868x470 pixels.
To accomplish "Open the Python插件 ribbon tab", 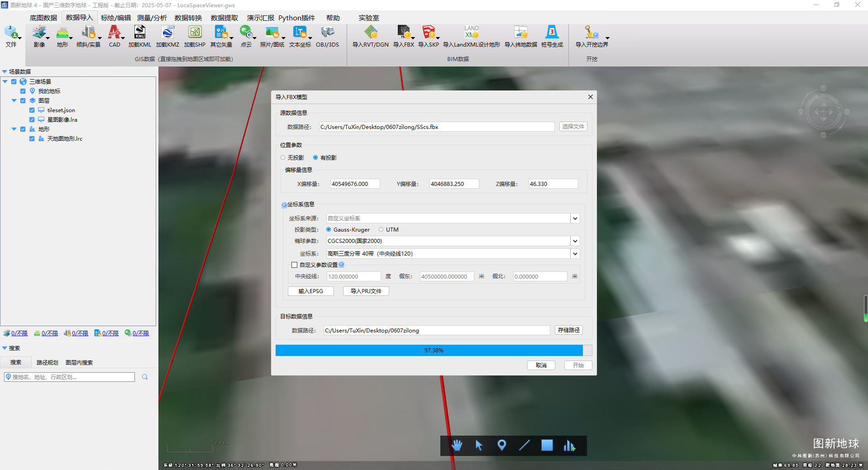I will (297, 18).
